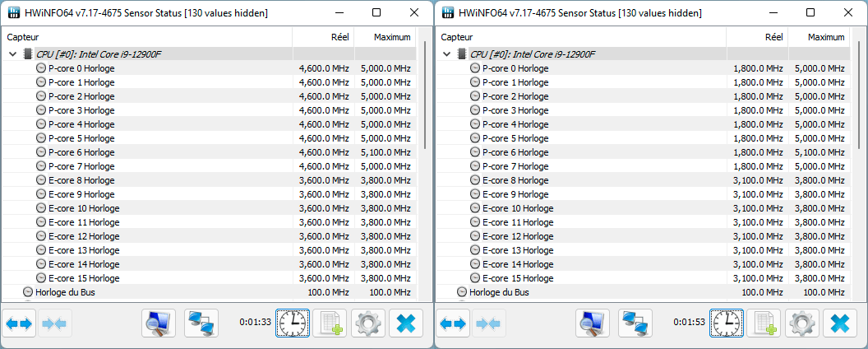Open sensor settings gear in the 0:01:33 window
The image size is (868, 349).
click(x=368, y=324)
